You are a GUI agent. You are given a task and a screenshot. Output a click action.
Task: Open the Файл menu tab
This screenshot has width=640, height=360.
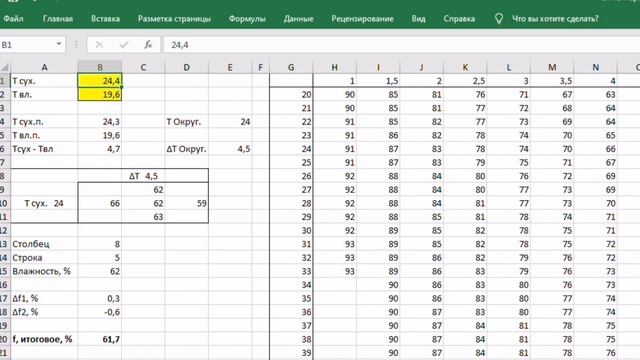[x=13, y=19]
